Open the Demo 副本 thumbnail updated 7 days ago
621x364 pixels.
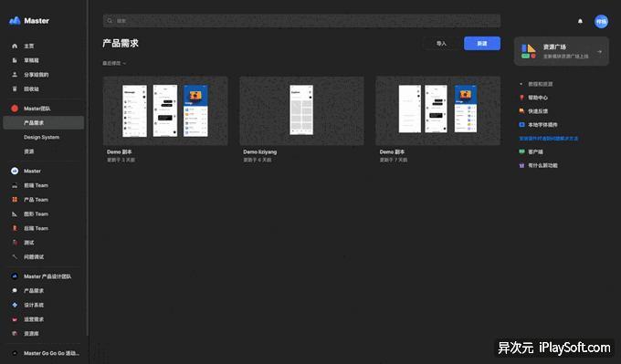click(438, 110)
